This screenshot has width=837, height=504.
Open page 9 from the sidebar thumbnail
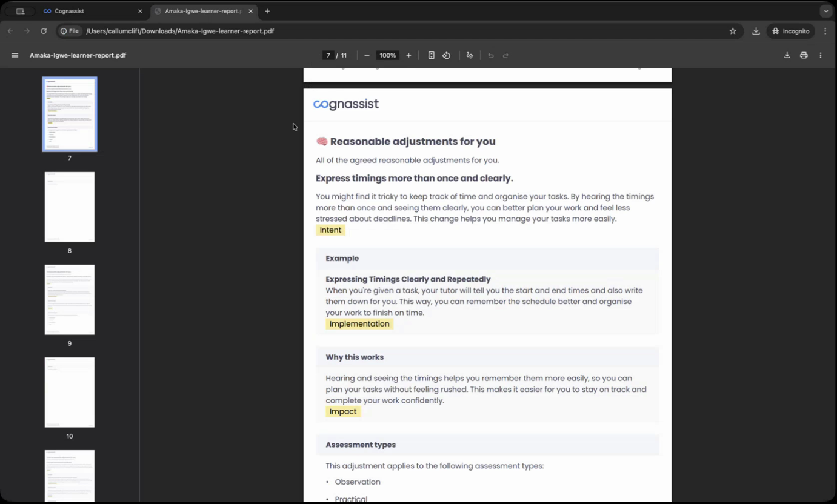click(69, 299)
